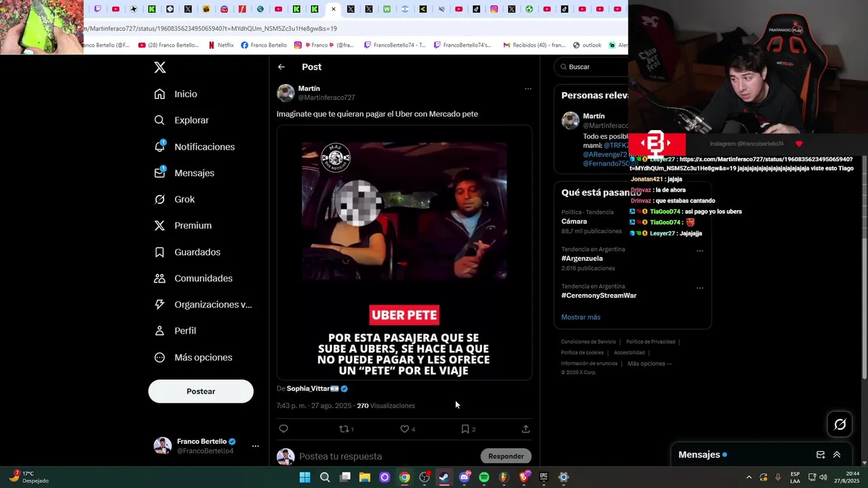Screen dimensions: 868x488
Task: Open the settings gear on the taskbar
Action: coord(564,477)
